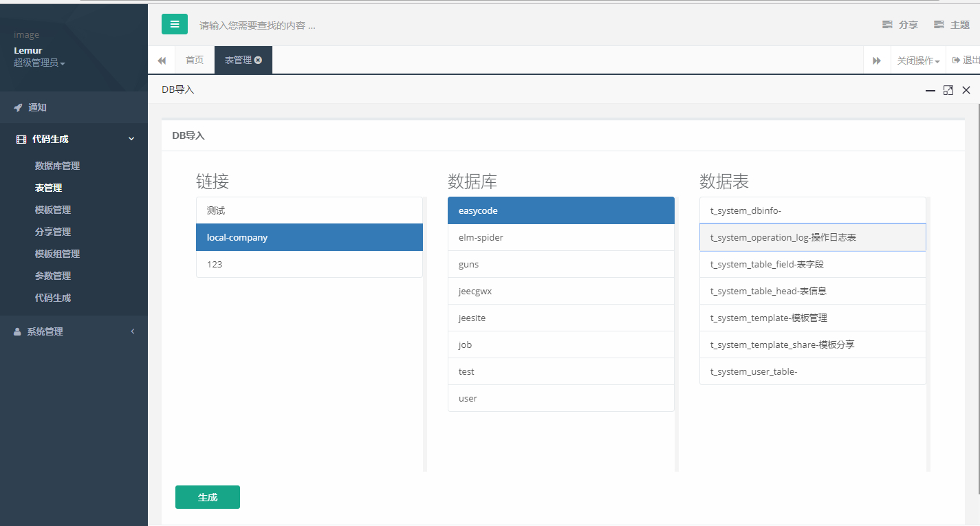Screen dimensions: 980x526
Task: Select the 123 connection
Action: point(309,264)
